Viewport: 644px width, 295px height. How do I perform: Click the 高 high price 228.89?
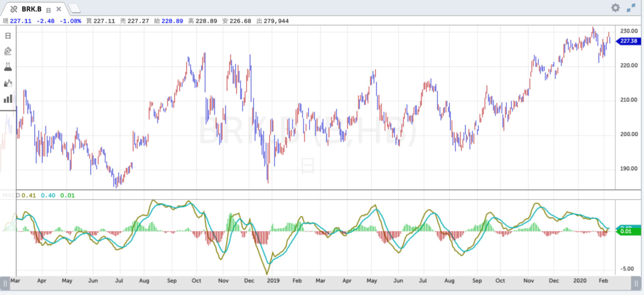pos(206,21)
